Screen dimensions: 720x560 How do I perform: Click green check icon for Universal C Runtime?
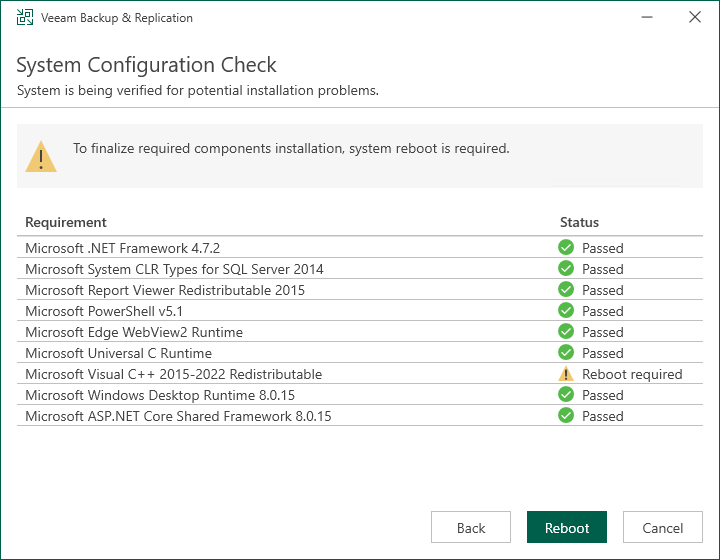point(566,353)
